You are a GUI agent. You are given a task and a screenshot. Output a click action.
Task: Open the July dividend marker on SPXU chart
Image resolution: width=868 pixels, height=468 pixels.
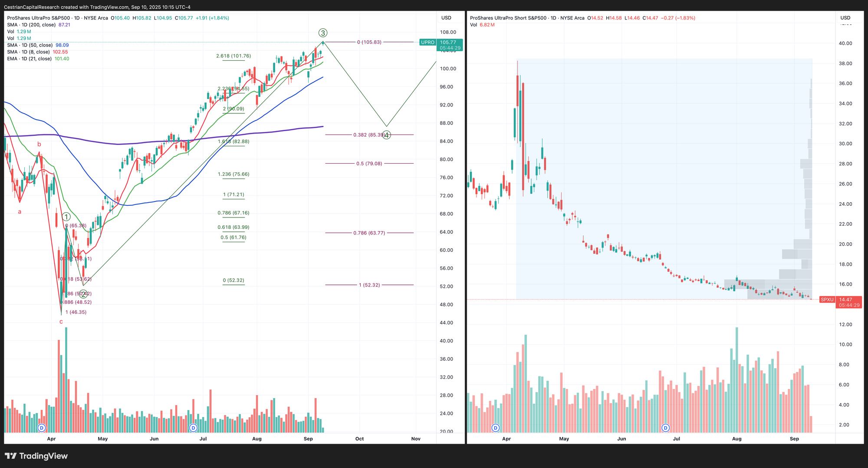(x=666, y=428)
